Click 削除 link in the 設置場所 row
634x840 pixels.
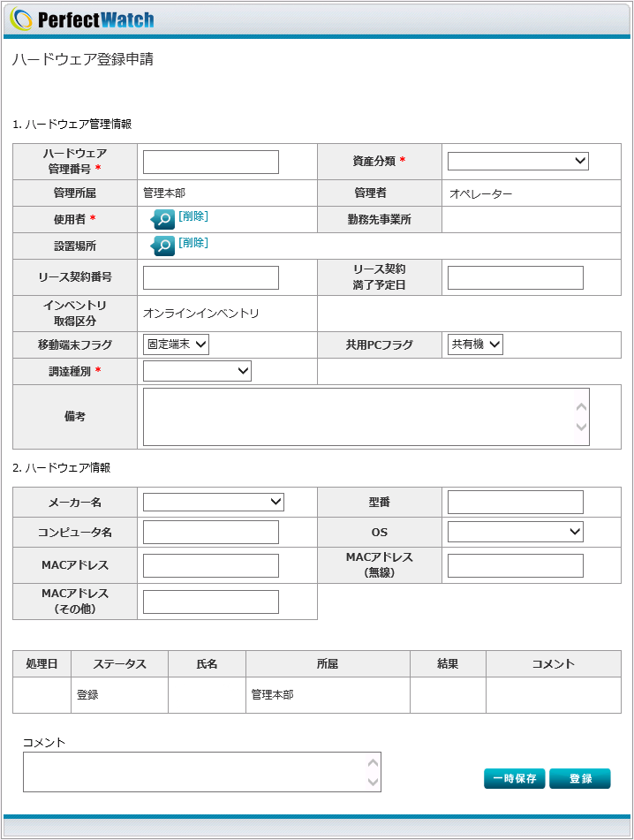click(193, 243)
